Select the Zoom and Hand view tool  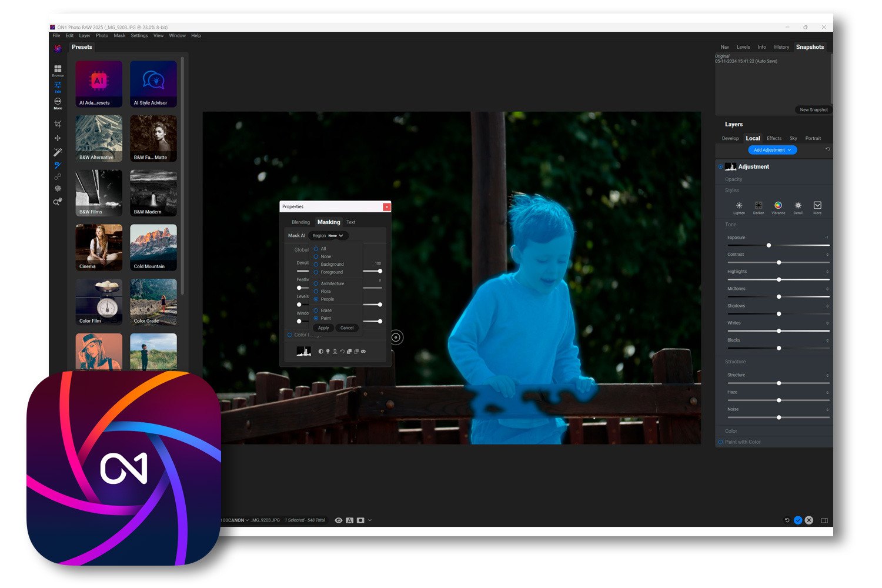tap(58, 202)
